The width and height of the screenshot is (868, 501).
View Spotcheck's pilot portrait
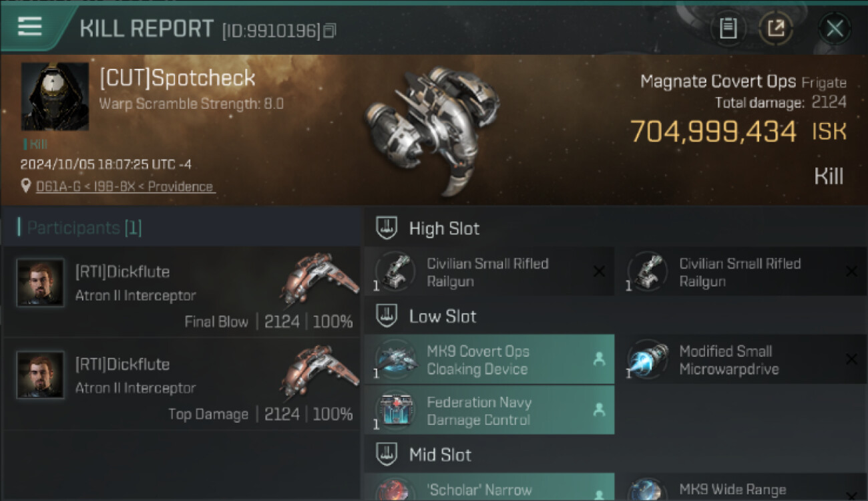pos(55,96)
